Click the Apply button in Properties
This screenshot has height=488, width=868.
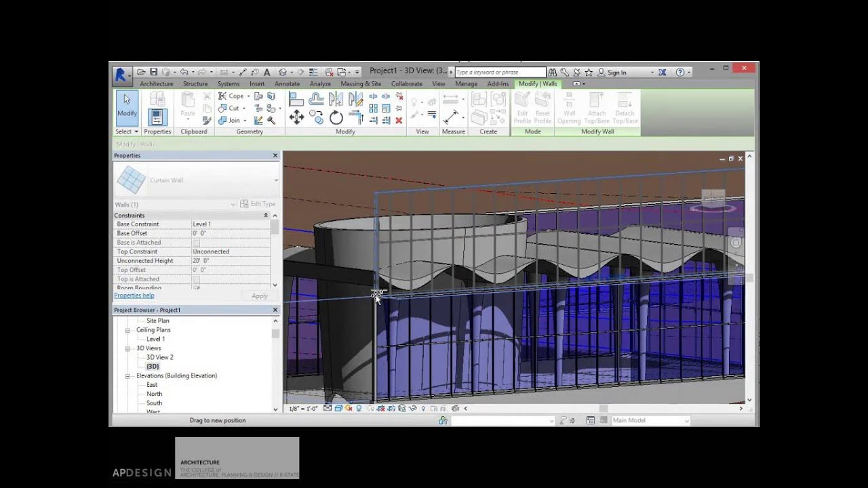click(x=260, y=296)
